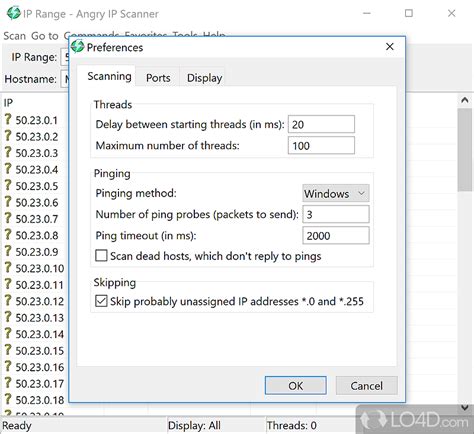The width and height of the screenshot is (474, 434).
Task: Select the 50.23.0.18 address text
Action: 40,400
